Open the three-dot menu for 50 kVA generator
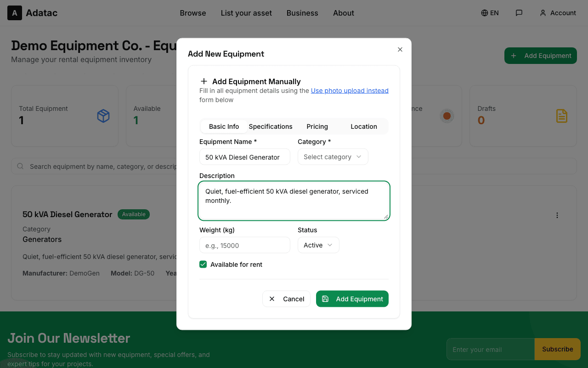 (x=557, y=215)
